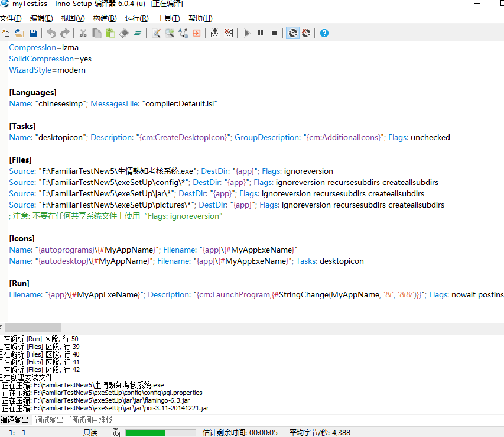The width and height of the screenshot is (504, 437).
Task: Cut selection with the scissors icon
Action: [82, 33]
